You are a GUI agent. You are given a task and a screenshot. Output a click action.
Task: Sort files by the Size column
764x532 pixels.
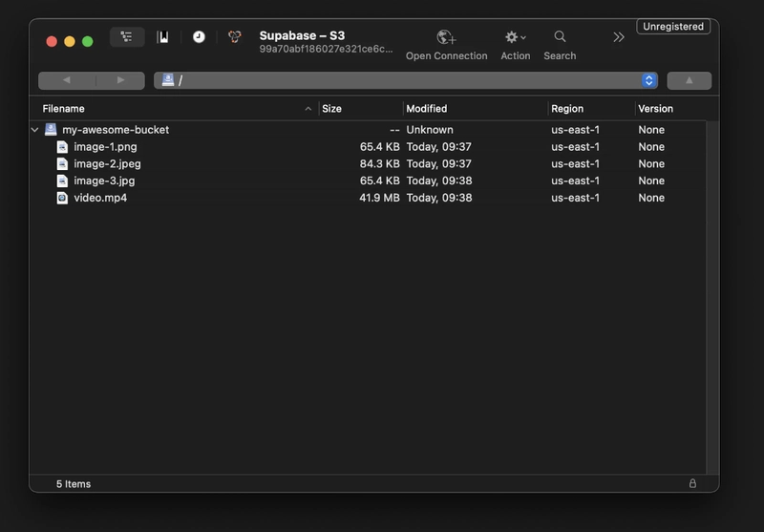pyautogui.click(x=359, y=109)
